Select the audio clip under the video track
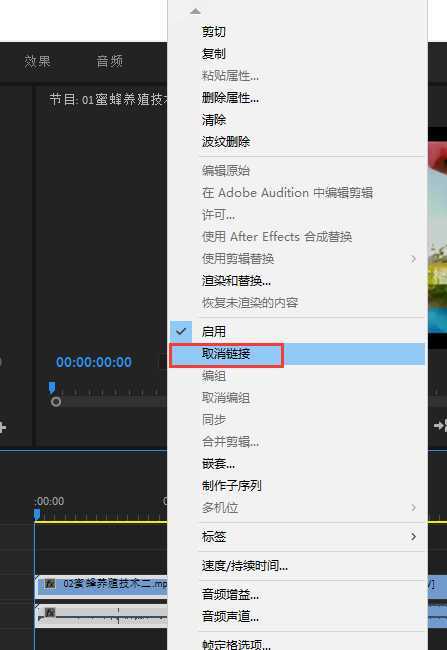Screen dimensions: 447x650 click(101, 615)
